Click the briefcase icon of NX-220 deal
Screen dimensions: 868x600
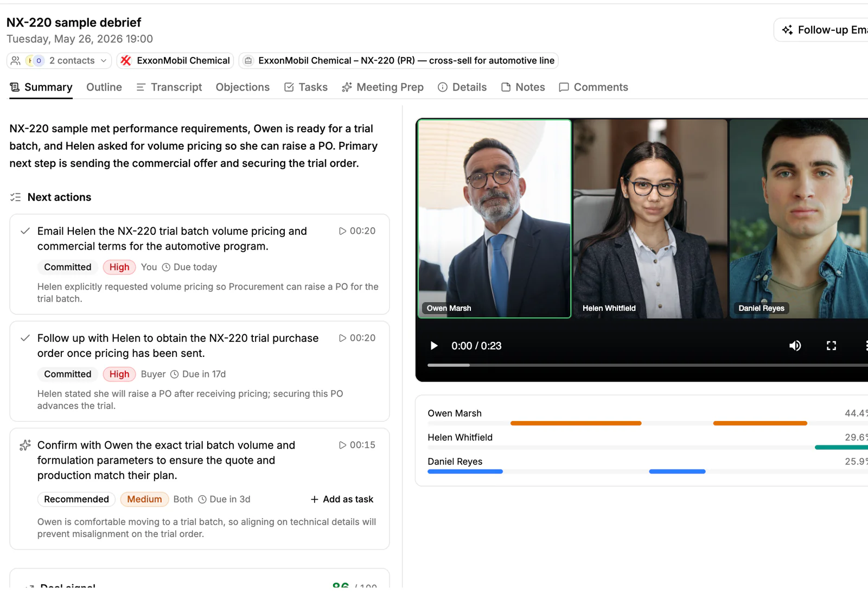pos(248,61)
